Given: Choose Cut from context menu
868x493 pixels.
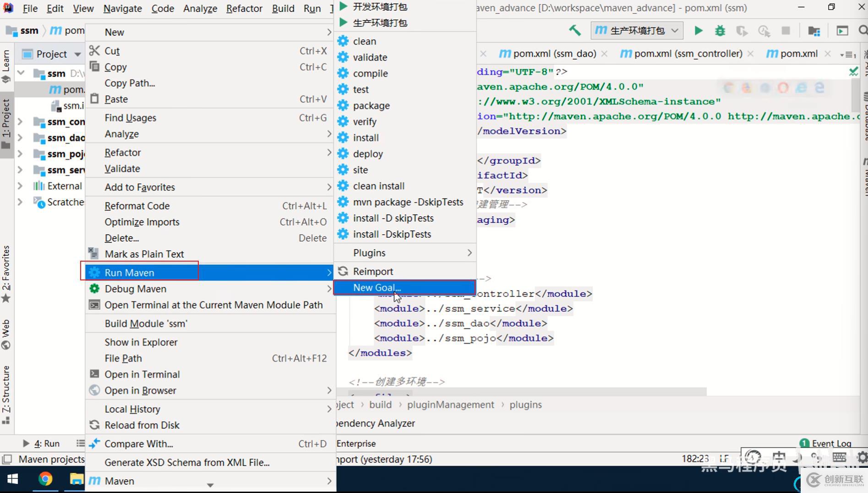Looking at the screenshot, I should (210, 51).
